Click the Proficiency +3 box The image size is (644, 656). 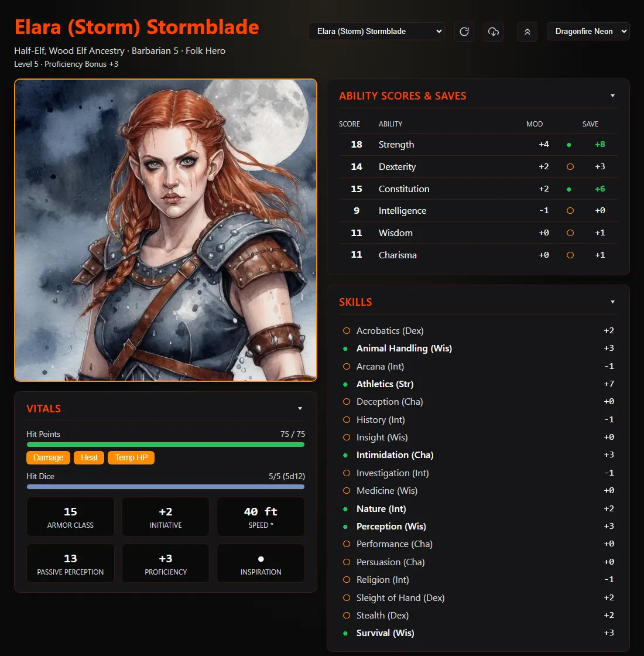[x=166, y=563]
